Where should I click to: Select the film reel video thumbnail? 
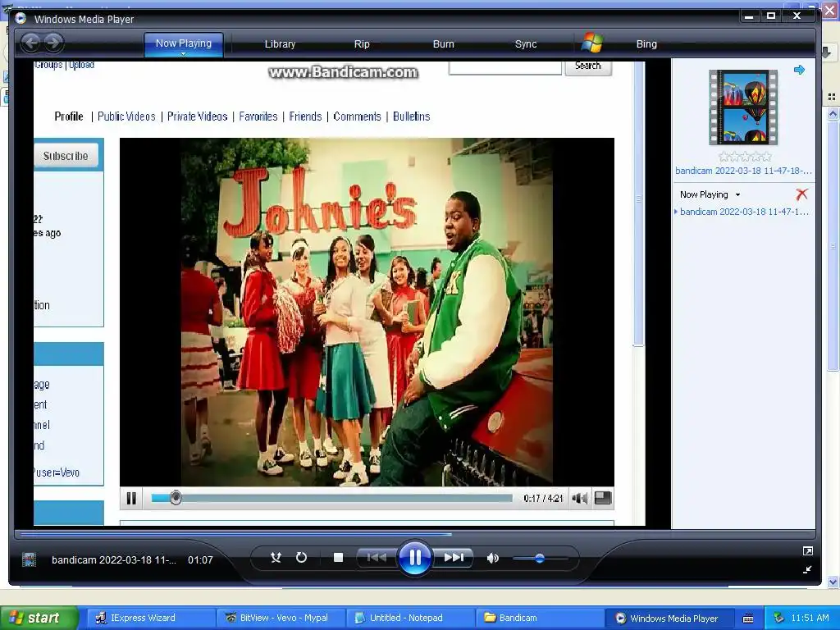pos(743,107)
